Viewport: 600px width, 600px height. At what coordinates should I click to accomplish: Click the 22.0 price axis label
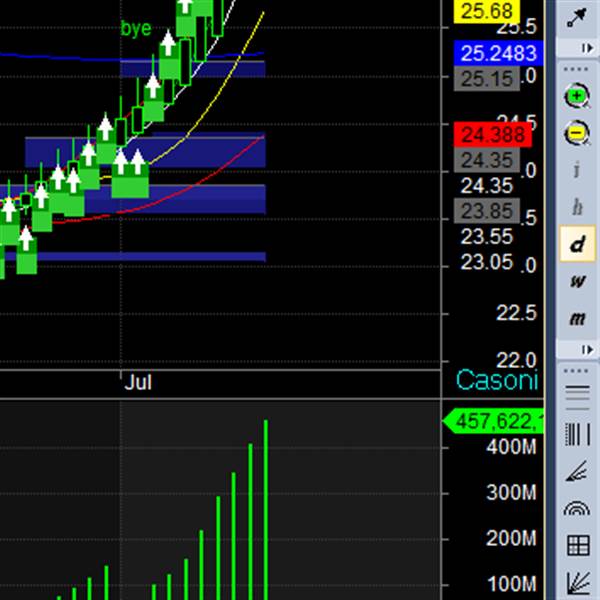pyautogui.click(x=517, y=360)
